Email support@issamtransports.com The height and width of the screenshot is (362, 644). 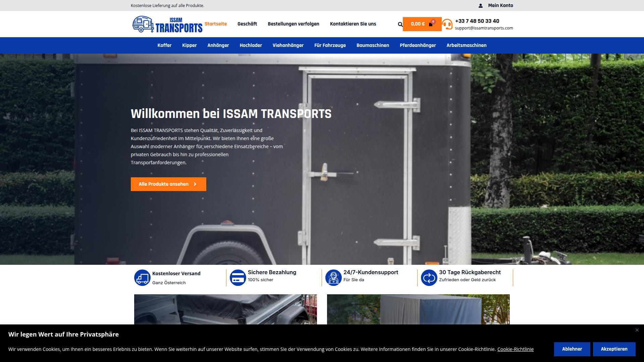484,28
